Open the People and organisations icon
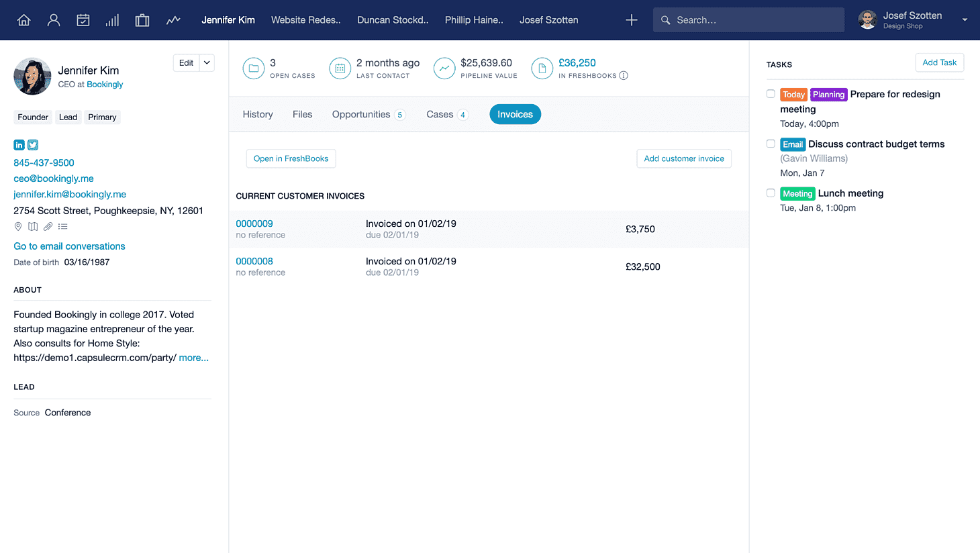This screenshot has width=980, height=553. click(x=54, y=20)
